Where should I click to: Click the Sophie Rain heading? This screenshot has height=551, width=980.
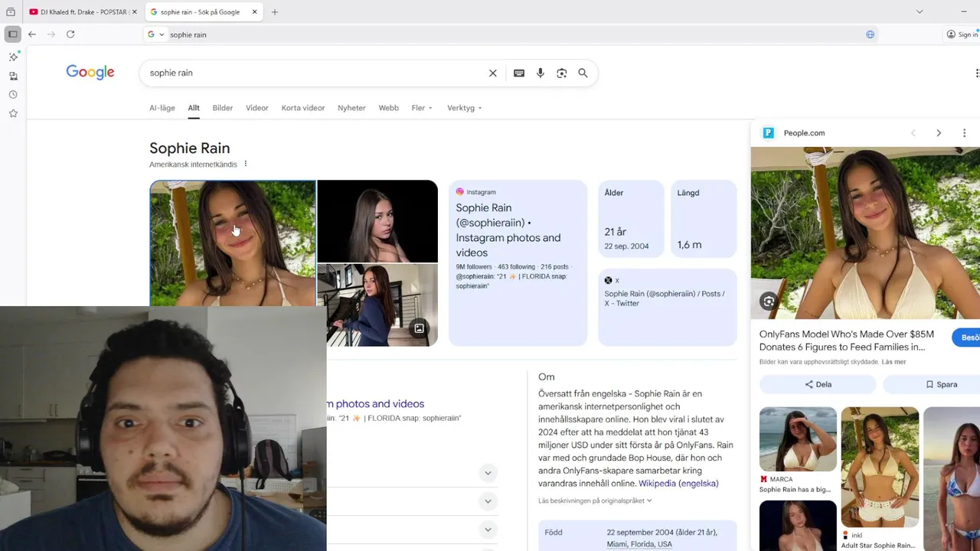pyautogui.click(x=190, y=148)
